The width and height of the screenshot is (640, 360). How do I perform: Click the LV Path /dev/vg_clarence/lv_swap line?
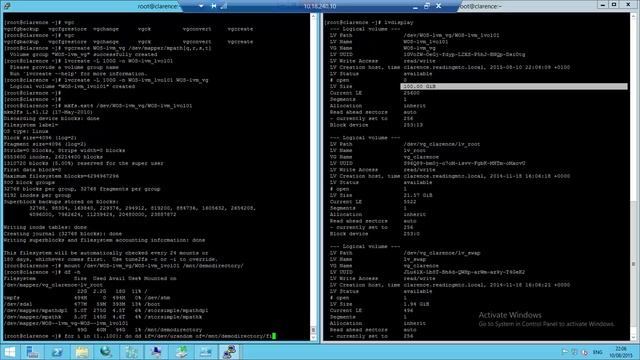(404, 253)
